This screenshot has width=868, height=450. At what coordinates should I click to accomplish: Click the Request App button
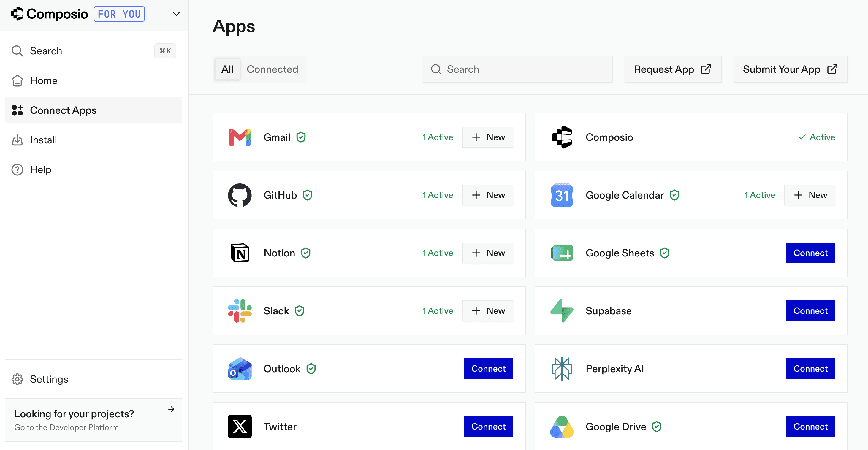(673, 69)
